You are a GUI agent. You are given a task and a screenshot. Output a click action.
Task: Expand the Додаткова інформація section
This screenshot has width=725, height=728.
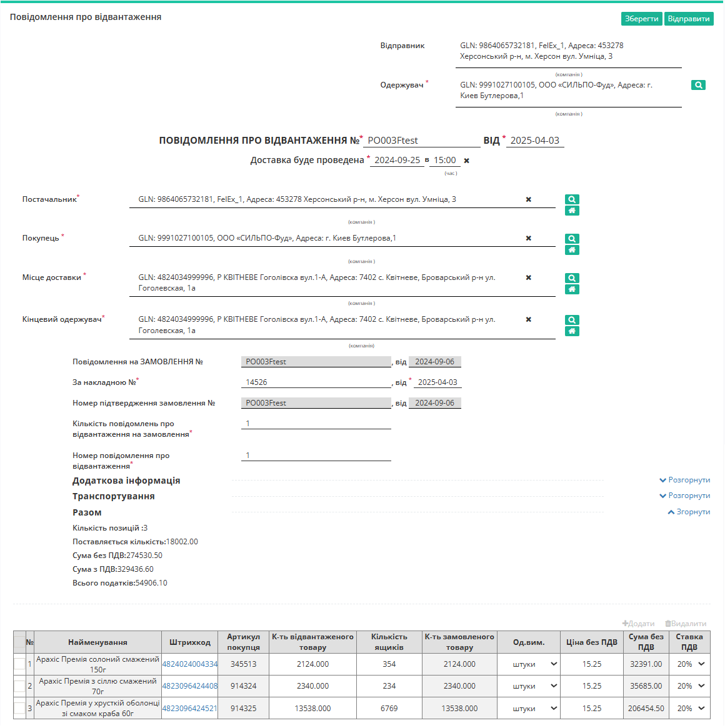pyautogui.click(x=684, y=480)
